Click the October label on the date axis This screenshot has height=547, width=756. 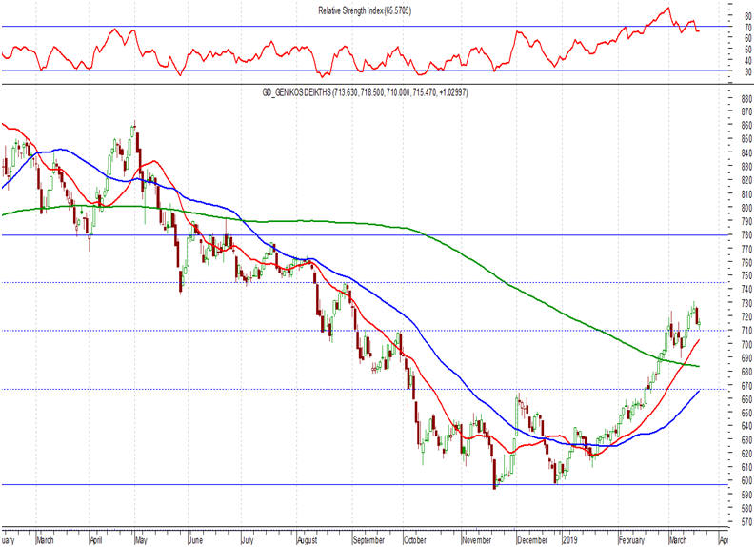(x=415, y=539)
